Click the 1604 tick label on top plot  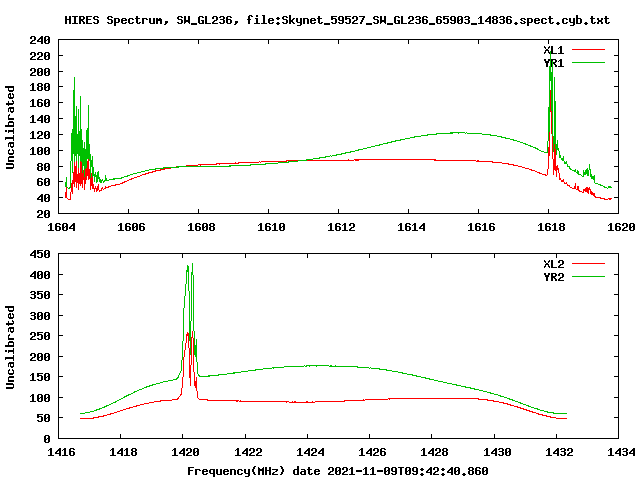pos(61,227)
